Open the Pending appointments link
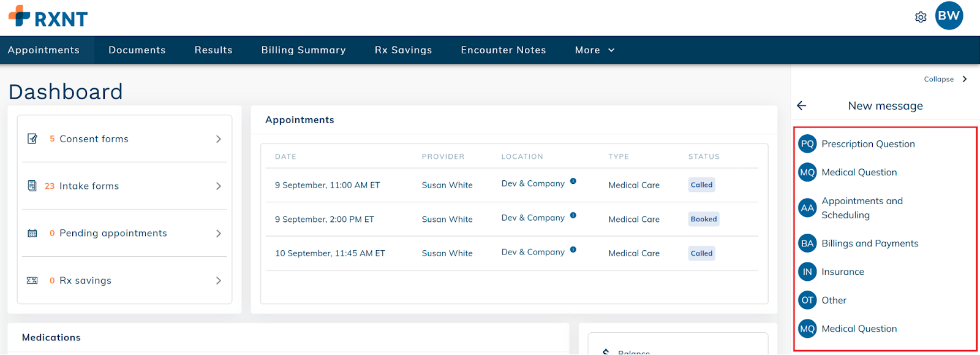This screenshot has height=355, width=980. pos(113,234)
